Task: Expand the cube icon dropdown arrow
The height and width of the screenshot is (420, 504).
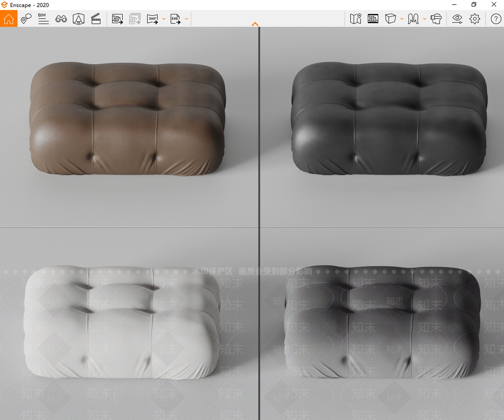Action: click(402, 19)
